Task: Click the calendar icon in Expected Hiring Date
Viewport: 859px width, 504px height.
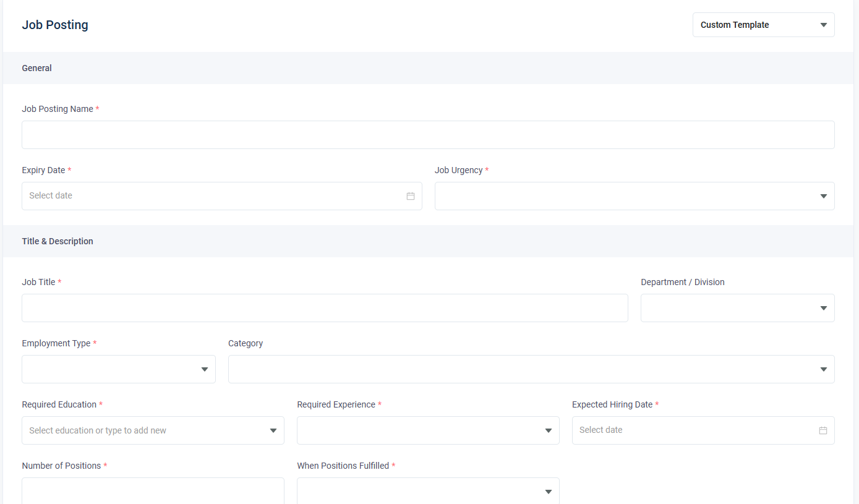Action: click(x=823, y=430)
